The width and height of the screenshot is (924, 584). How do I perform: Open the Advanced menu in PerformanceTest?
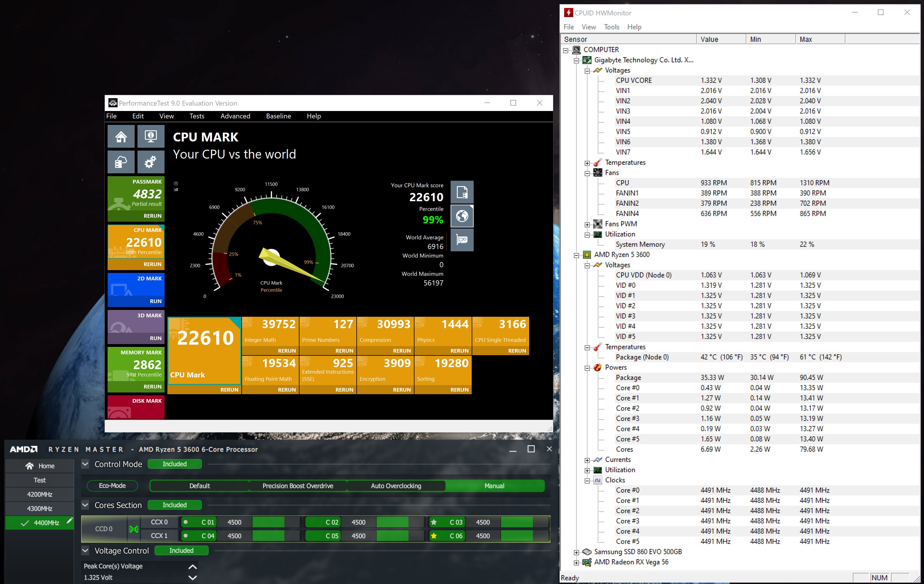click(x=235, y=116)
